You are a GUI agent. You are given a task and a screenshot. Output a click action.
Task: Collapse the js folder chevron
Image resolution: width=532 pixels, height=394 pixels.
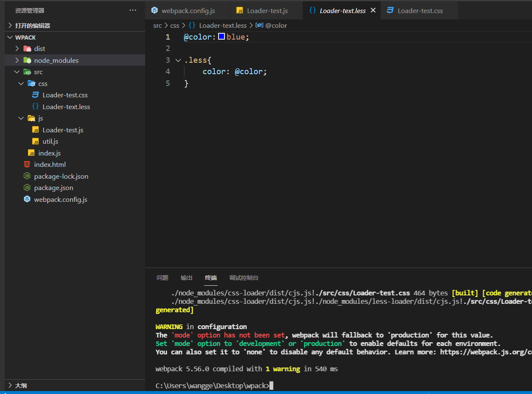22,118
